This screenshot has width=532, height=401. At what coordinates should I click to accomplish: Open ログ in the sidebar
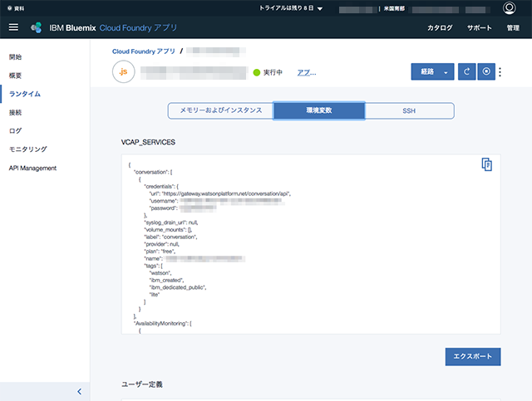[x=15, y=131]
